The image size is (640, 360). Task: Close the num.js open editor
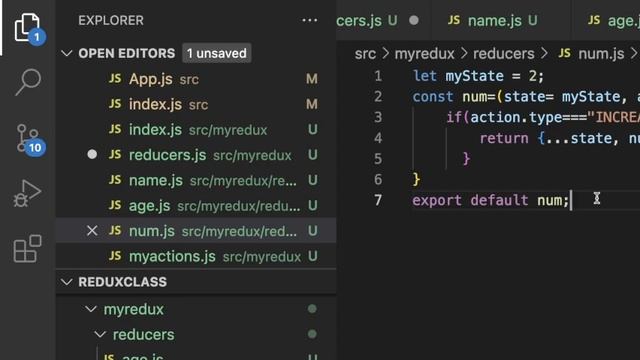click(92, 231)
